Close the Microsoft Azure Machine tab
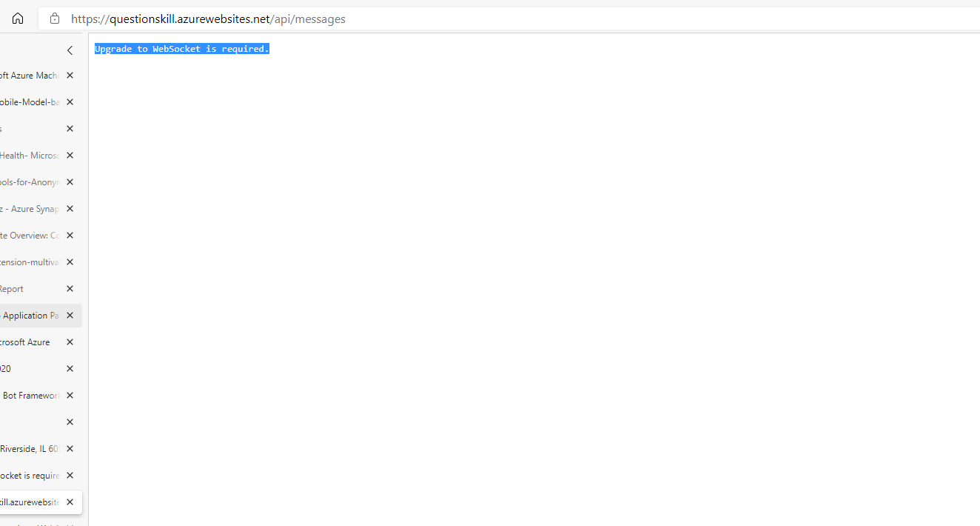The width and height of the screenshot is (980, 526). point(69,75)
